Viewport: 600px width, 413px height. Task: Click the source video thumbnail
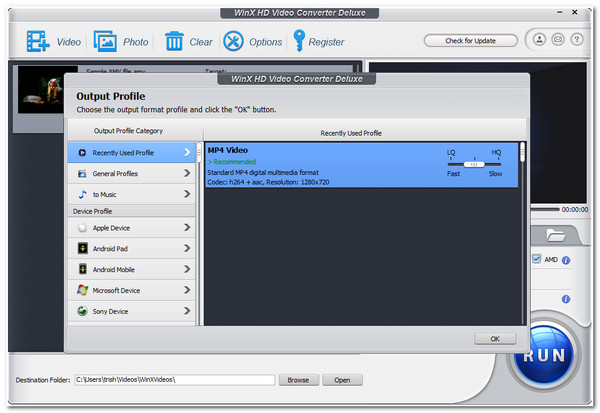click(x=41, y=90)
